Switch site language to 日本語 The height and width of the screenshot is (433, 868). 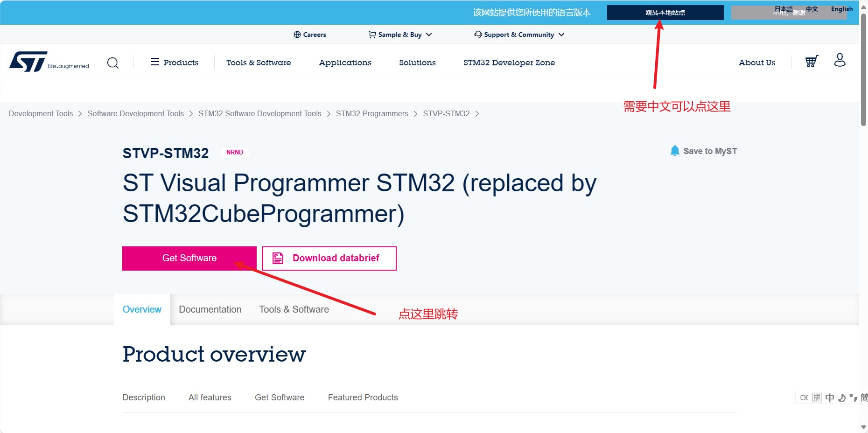coord(784,9)
